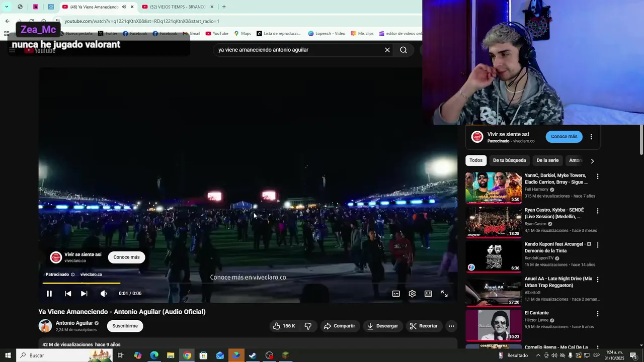The width and height of the screenshot is (644, 362).
Task: Open the YouTube bookmark
Action: (217, 34)
